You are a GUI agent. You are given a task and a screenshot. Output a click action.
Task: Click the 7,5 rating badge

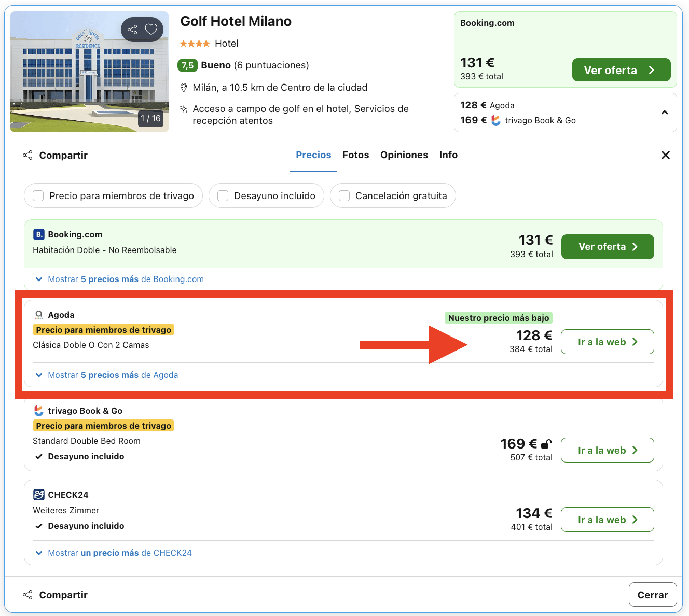pos(187,65)
